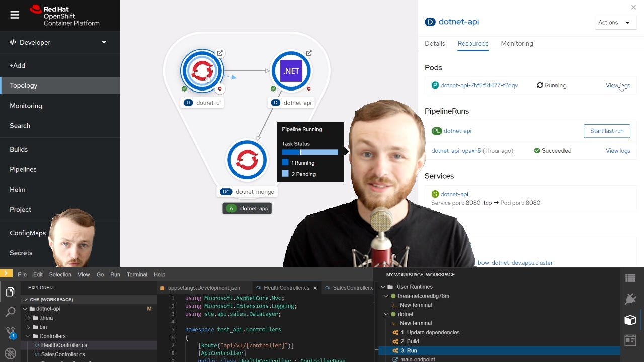Collapse the CHE (WORKSPACE) section

point(25,300)
